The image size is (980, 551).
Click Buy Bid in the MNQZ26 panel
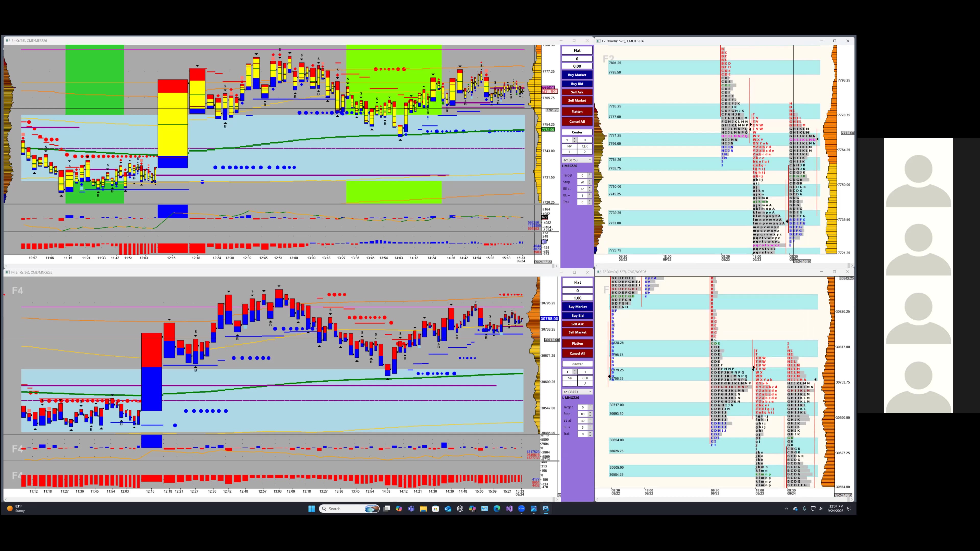578,316
